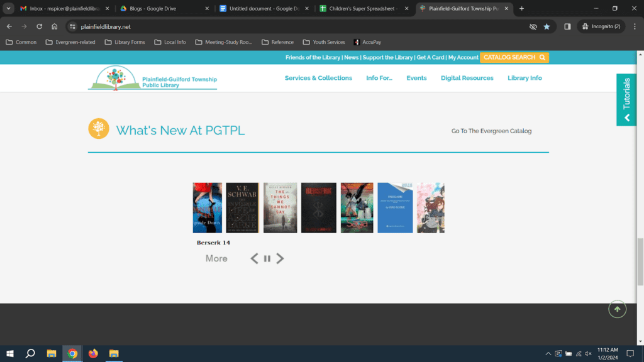Expand the Tutorials side panel
644x362 pixels.
tap(626, 100)
